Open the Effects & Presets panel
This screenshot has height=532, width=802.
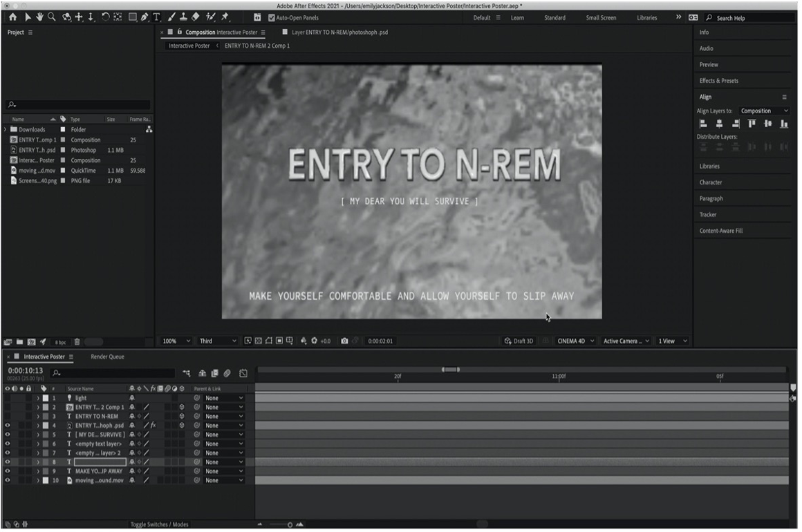(718, 81)
